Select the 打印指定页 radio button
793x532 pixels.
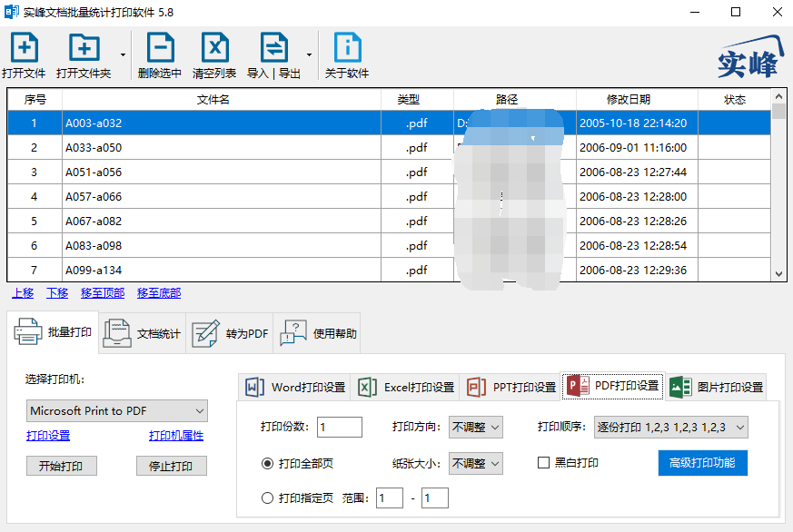[x=268, y=498]
